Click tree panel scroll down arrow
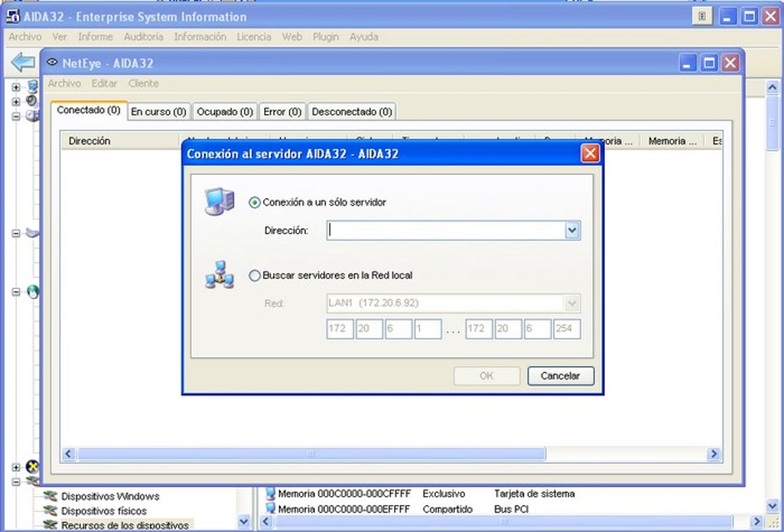The height and width of the screenshot is (532, 784). click(244, 521)
